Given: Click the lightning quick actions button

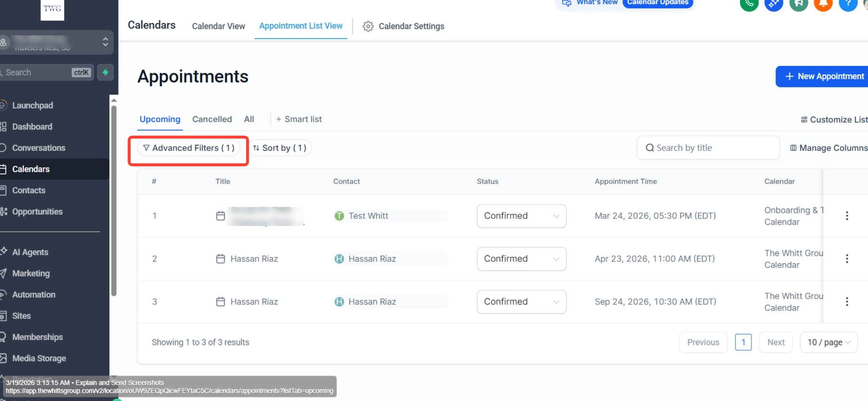Looking at the screenshot, I should (105, 72).
